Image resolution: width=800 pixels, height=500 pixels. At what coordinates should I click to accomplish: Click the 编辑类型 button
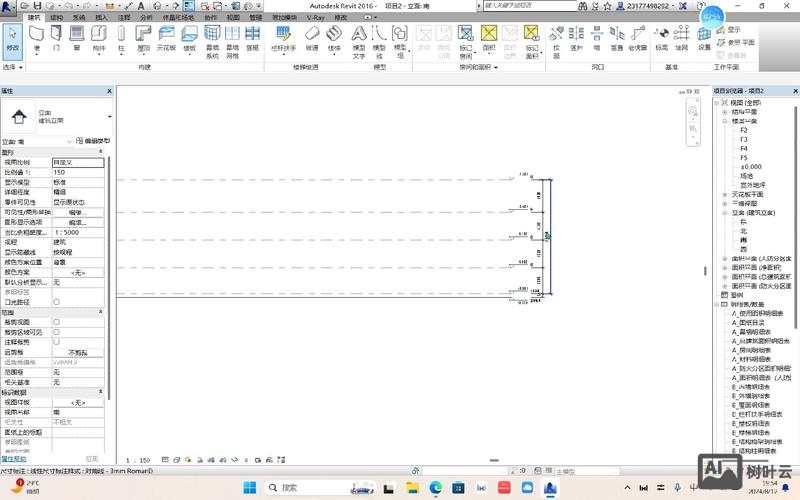97,141
